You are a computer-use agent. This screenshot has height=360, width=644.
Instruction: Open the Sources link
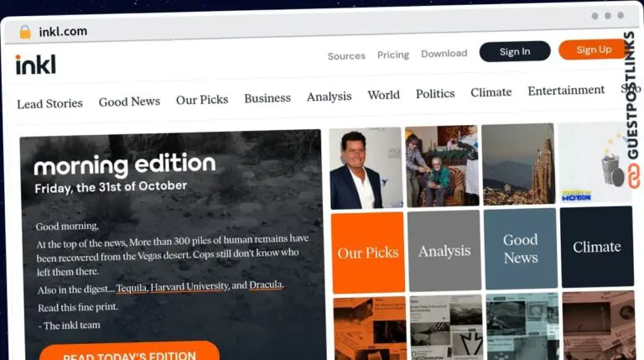pyautogui.click(x=346, y=56)
